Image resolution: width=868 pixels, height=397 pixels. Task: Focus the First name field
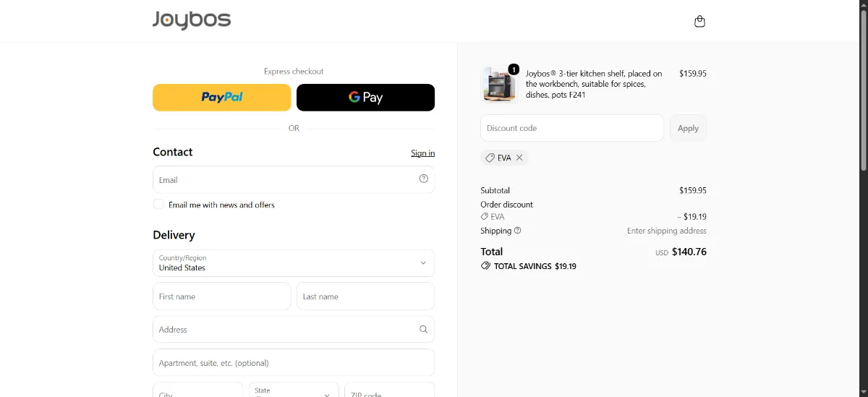pyautogui.click(x=222, y=296)
